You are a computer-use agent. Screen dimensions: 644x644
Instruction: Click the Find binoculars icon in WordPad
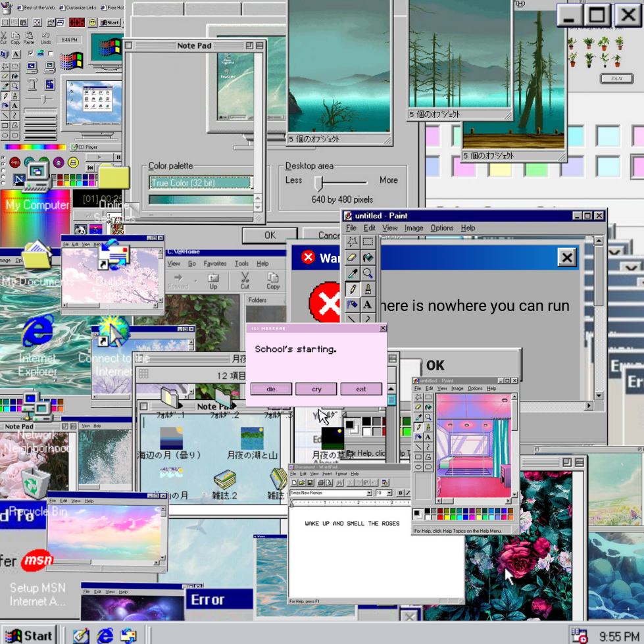[339, 483]
